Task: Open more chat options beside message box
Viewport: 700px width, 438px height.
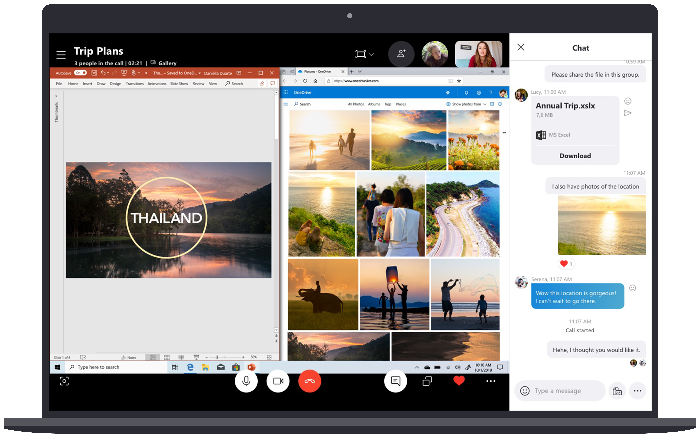Action: (638, 391)
